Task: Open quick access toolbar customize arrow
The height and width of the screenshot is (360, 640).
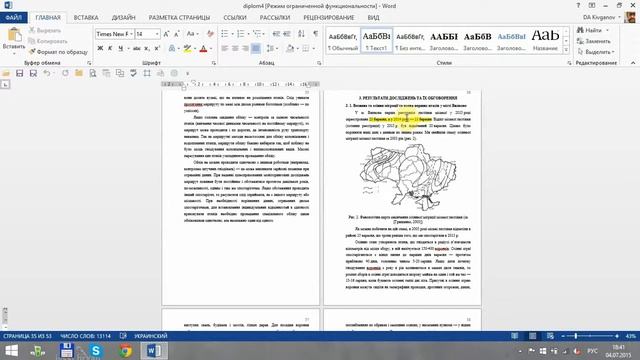Action: [x=187, y=73]
